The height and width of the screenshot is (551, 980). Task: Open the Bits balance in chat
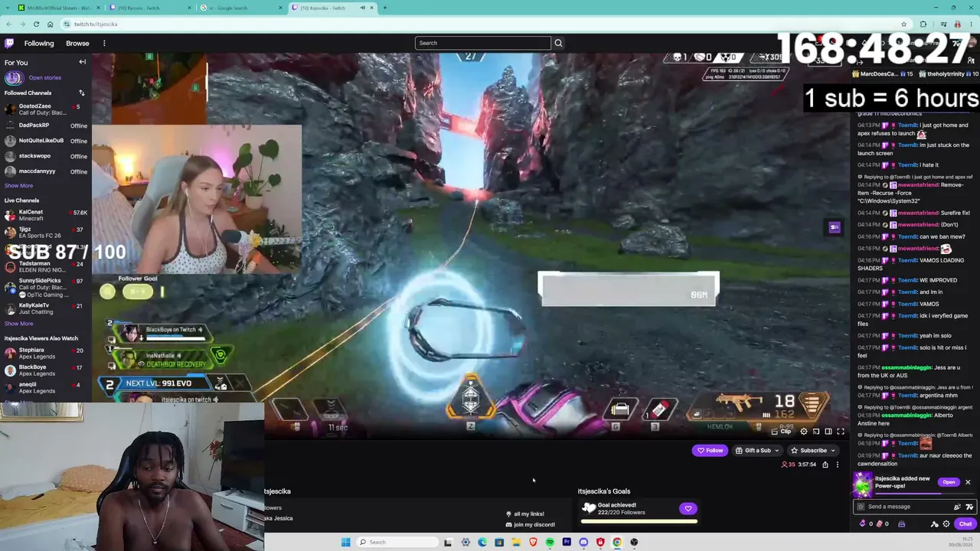tap(864, 524)
